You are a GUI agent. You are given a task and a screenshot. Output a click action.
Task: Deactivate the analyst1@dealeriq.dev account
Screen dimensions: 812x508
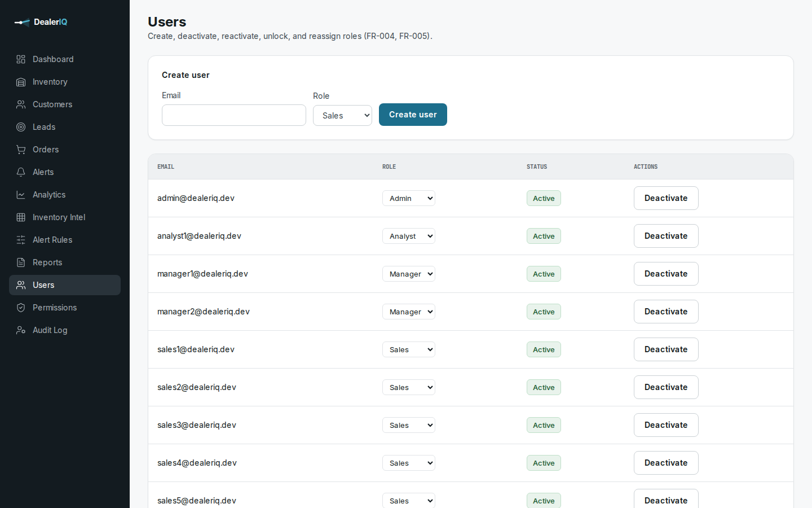[x=666, y=236]
